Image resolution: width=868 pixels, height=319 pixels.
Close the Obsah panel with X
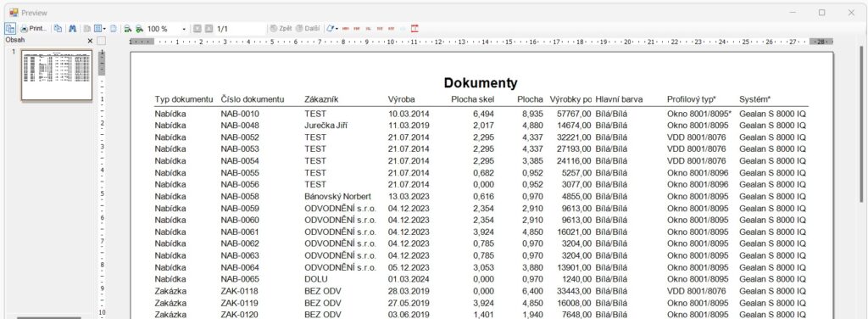point(90,41)
